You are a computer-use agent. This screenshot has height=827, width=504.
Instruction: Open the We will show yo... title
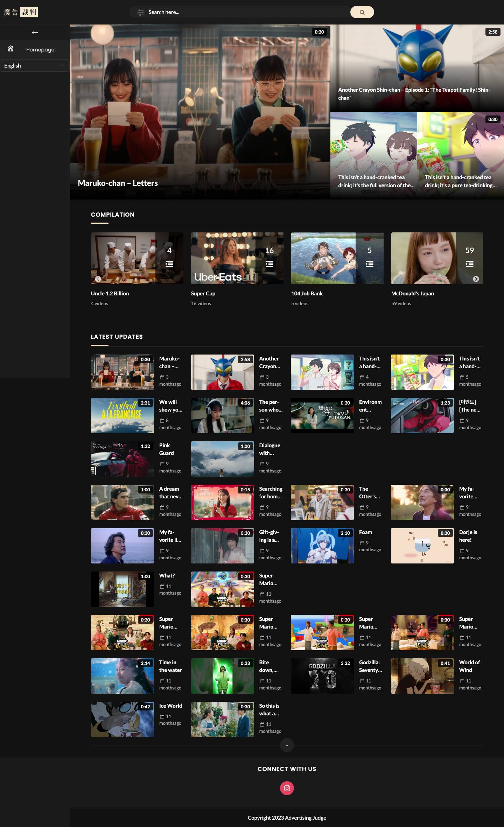pyautogui.click(x=171, y=406)
